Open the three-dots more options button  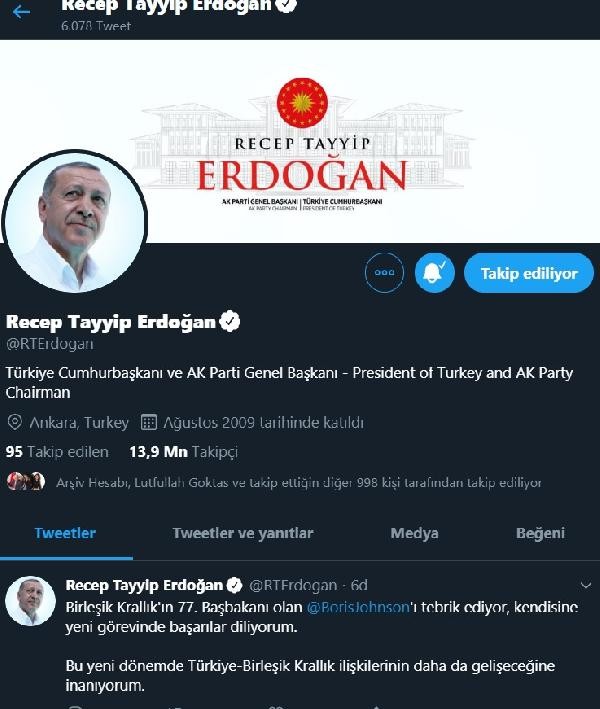tap(384, 273)
